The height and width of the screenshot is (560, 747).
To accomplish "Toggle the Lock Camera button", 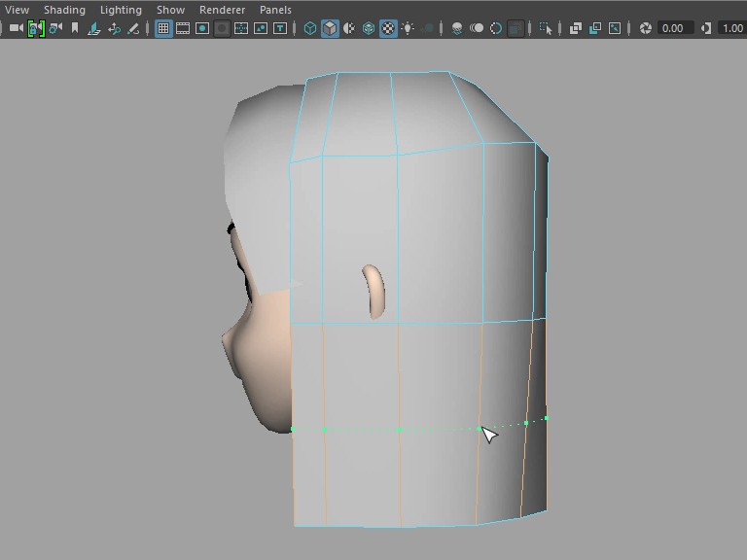I will click(36, 28).
